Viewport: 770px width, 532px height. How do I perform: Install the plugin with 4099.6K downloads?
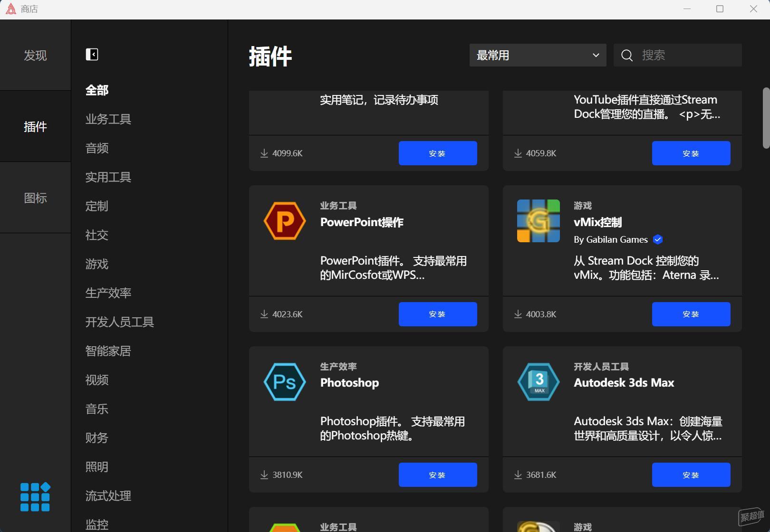438,153
